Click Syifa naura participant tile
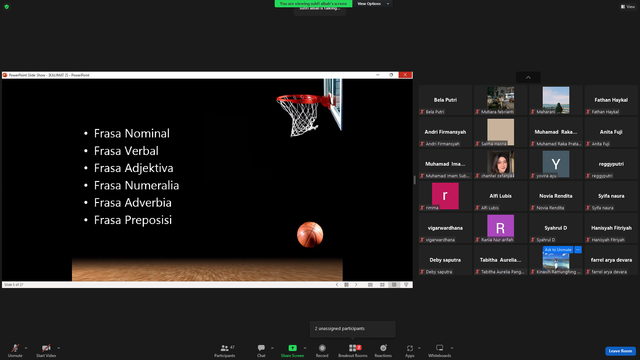Viewport: 640px width, 360px height. (x=611, y=196)
